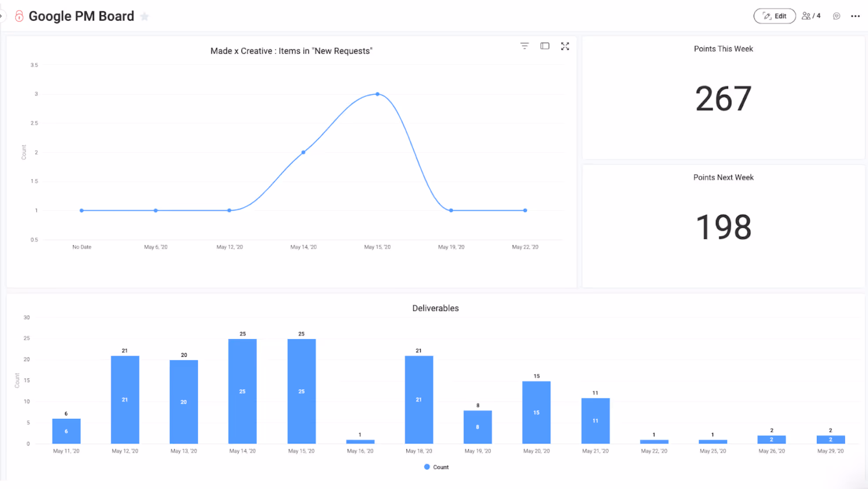868x489 pixels.
Task: Open the feedback chat bubble icon
Action: tap(836, 16)
